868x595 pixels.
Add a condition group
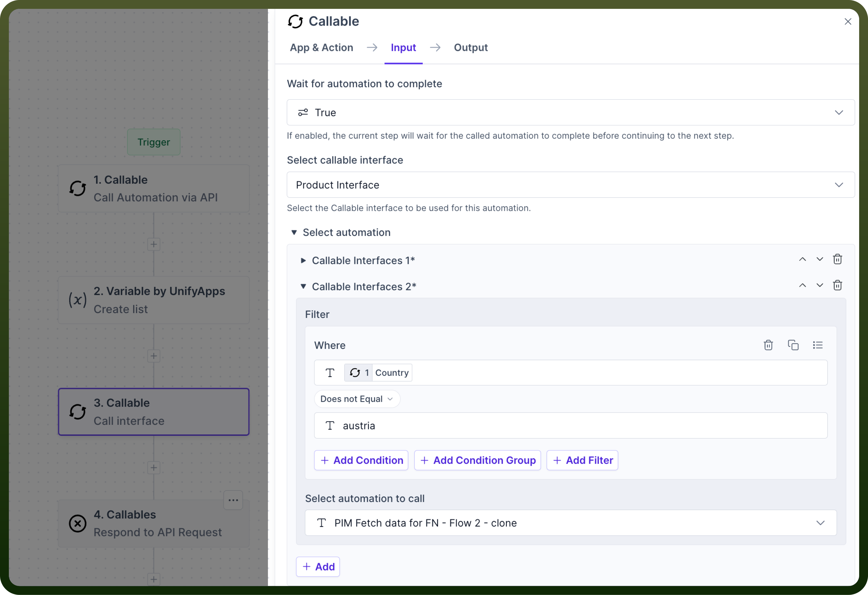(x=477, y=460)
